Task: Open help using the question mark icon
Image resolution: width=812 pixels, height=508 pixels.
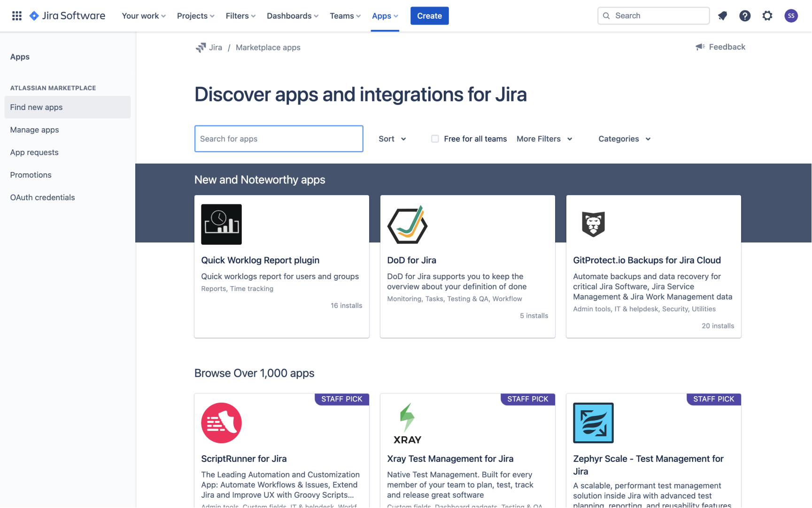Action: [745, 16]
